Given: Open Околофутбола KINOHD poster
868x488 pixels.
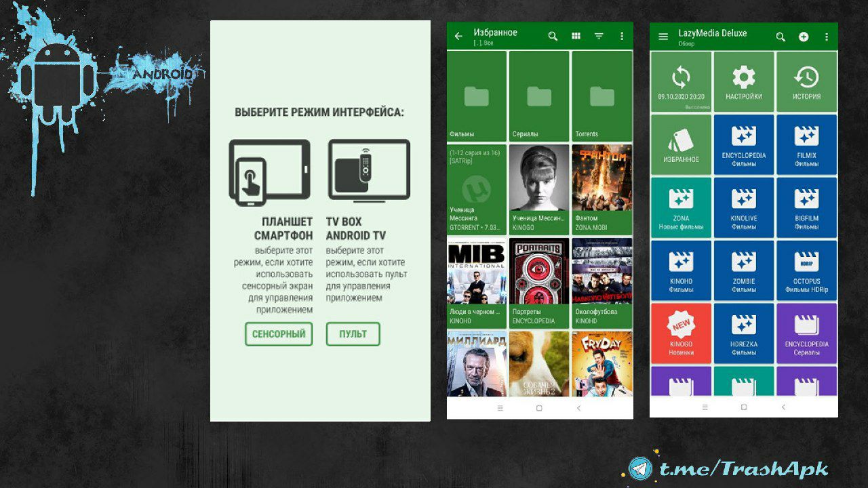Looking at the screenshot, I should 601,283.
